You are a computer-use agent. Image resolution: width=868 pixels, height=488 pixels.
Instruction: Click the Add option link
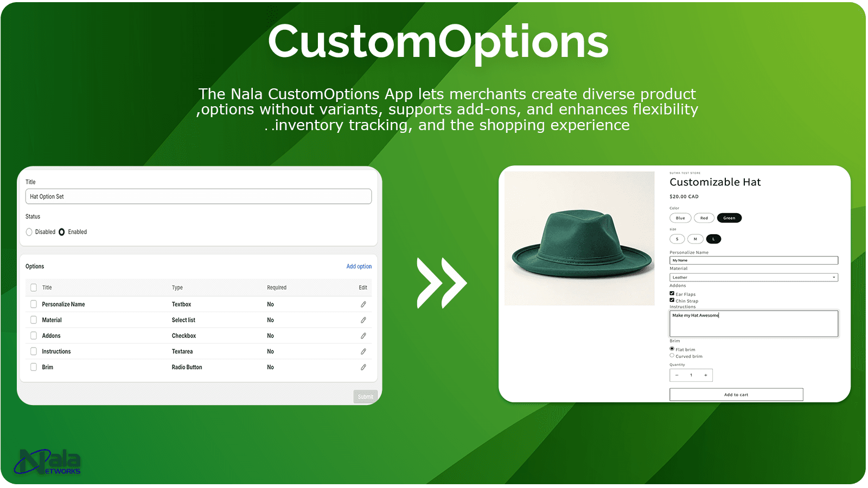(359, 266)
